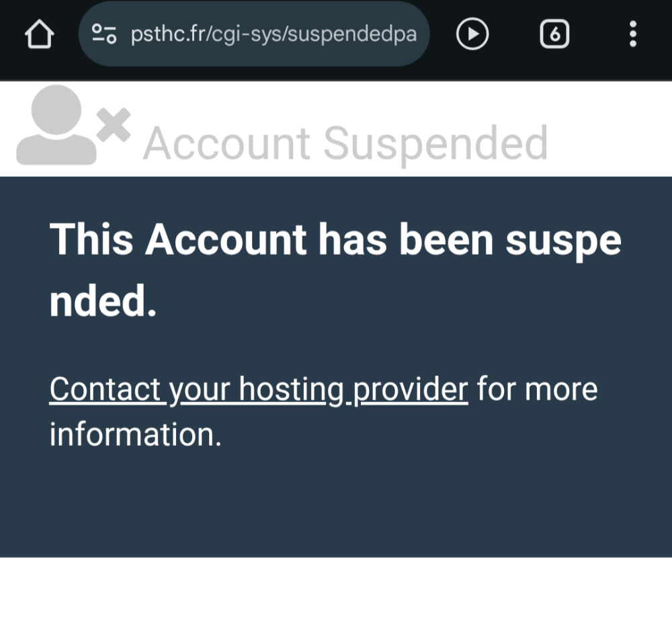Click the word Contact in the underlined link
Viewport: 672px width, 628px height.
pos(105,389)
